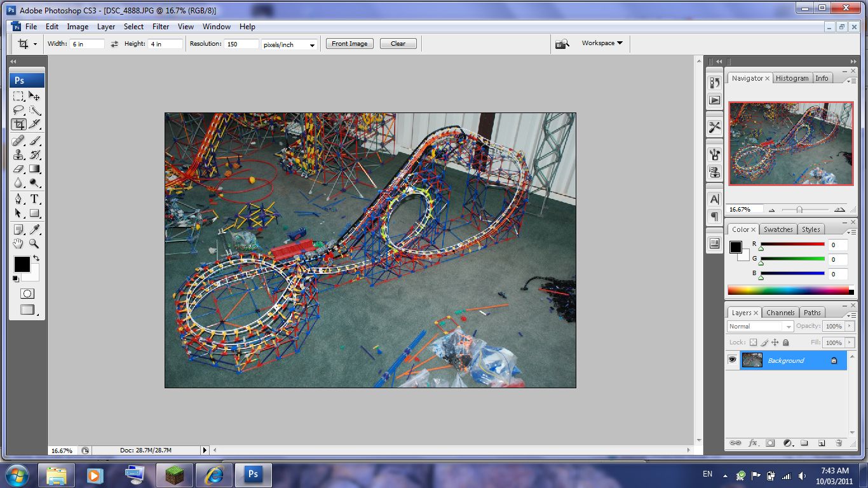
Task: Select the Notes tool
Action: tap(18, 229)
